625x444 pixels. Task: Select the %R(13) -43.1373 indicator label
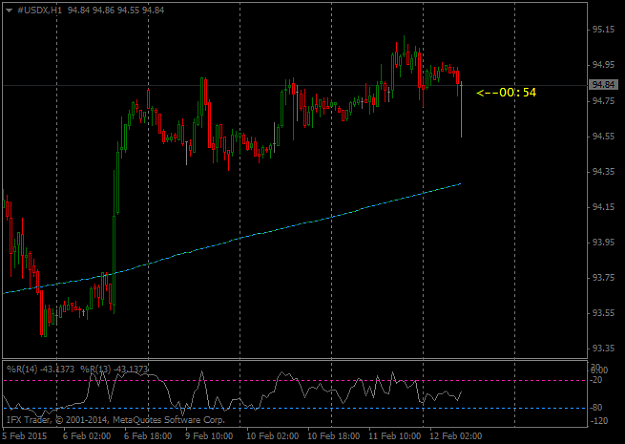114,369
